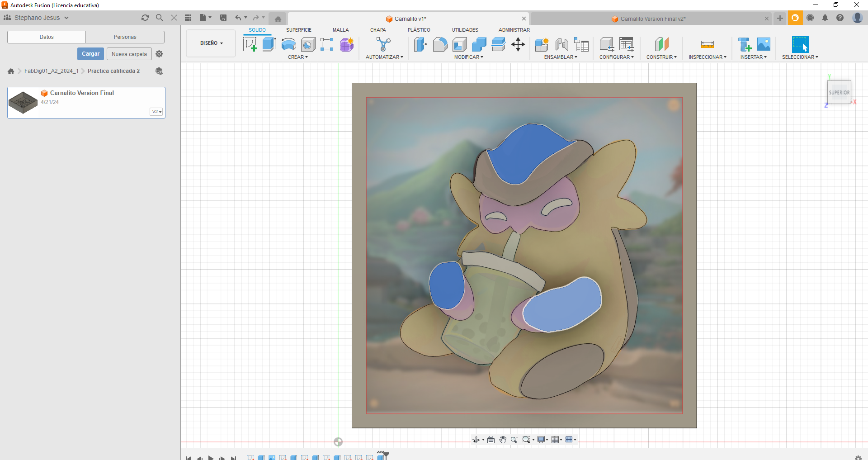
Task: Select the Shell tool
Action: pos(459,44)
